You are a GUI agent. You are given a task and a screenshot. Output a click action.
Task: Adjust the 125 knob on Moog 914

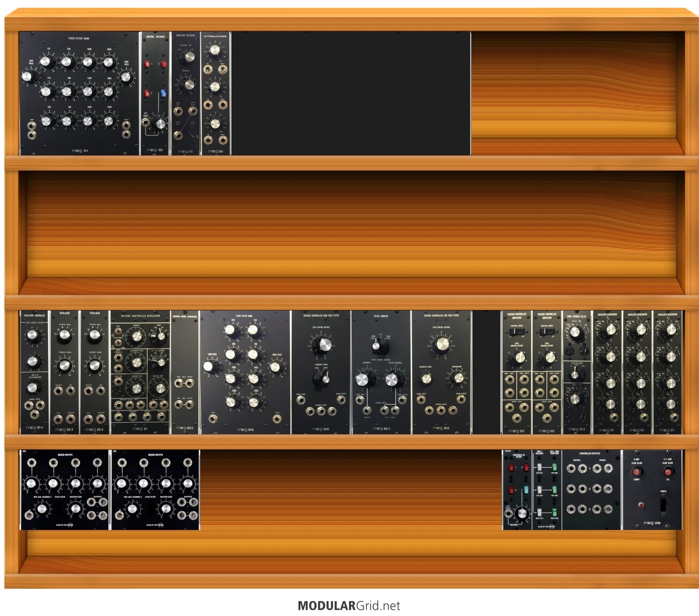click(47, 62)
